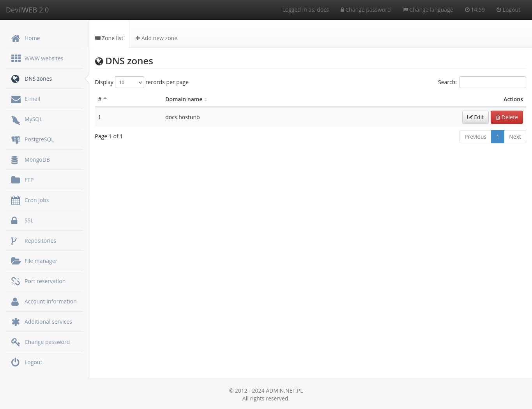
Task: Open the Repositories branch icon
Action: (14, 241)
